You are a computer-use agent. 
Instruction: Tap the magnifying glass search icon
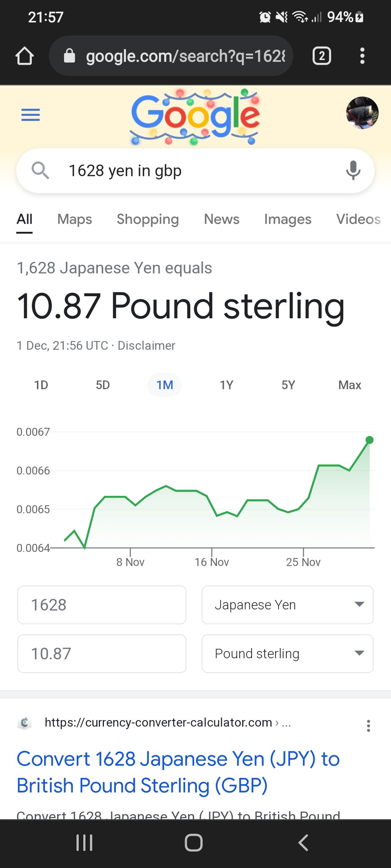tap(40, 170)
